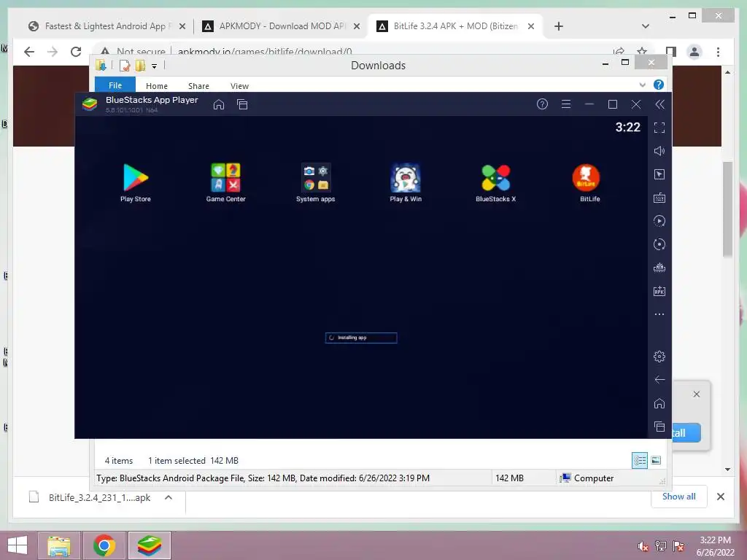Open the File tab in Downloads window
This screenshot has width=747, height=560.
pos(115,85)
